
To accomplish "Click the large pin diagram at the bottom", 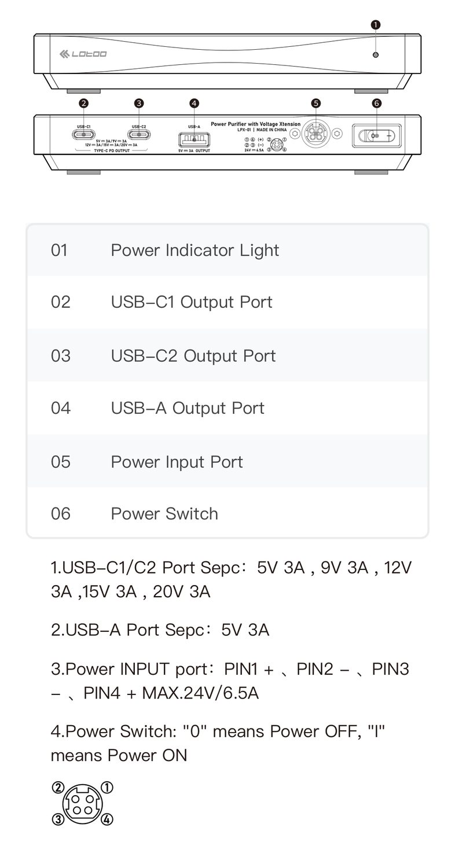I will click(x=82, y=803).
